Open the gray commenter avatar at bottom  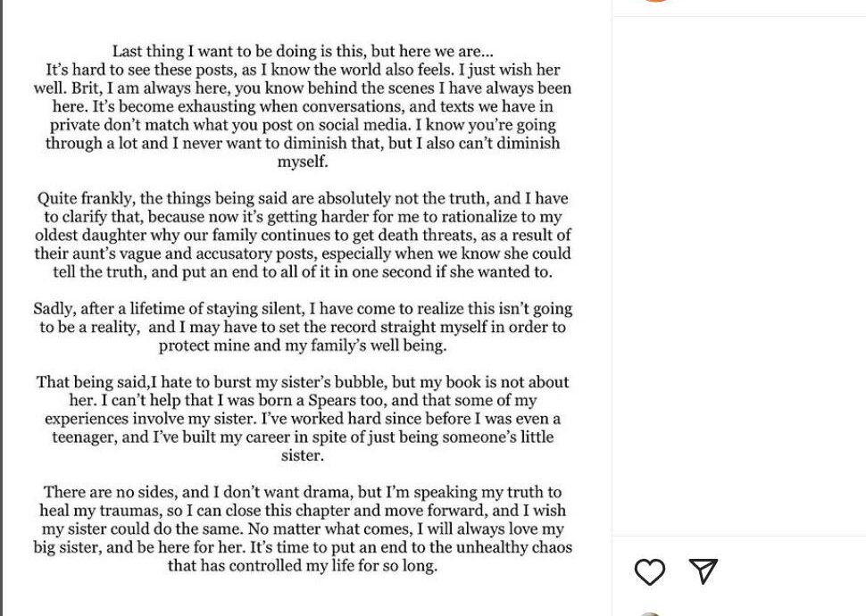pyautogui.click(x=650, y=614)
